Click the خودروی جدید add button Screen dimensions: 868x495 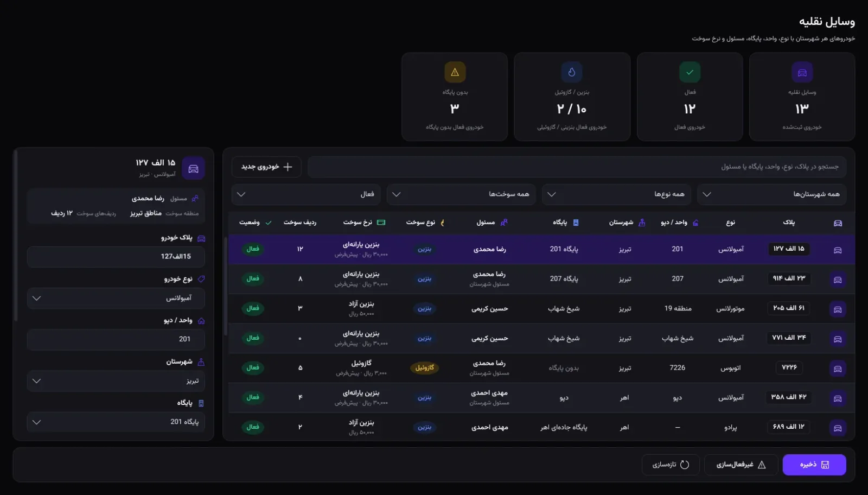[266, 167]
